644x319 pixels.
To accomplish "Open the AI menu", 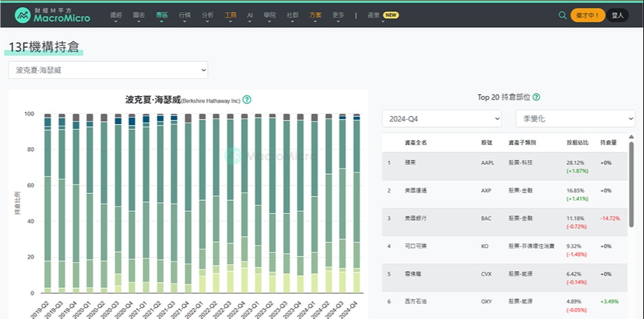I will pyautogui.click(x=249, y=15).
